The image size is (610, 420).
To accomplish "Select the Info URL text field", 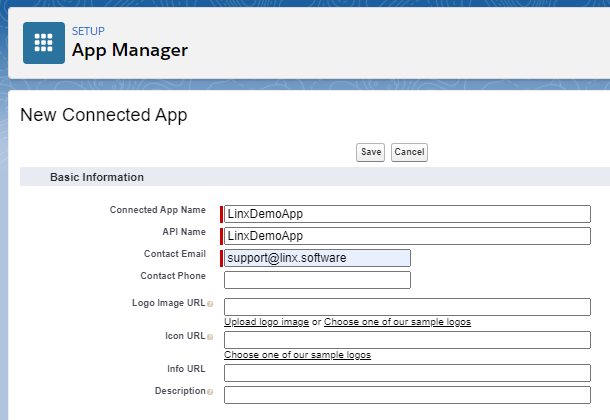I will coord(407,372).
